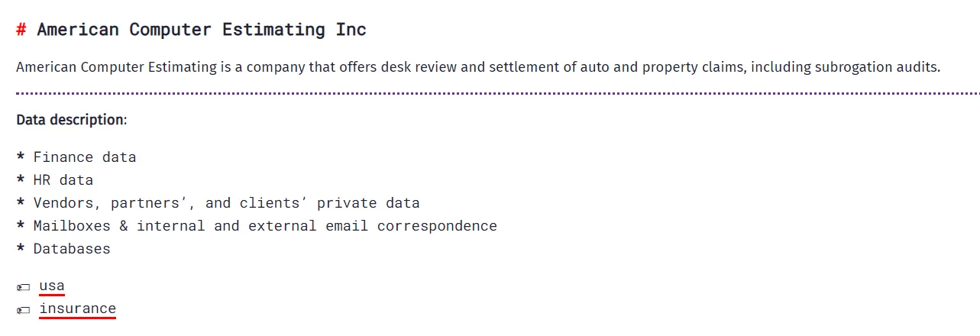Click the asterisk bullet before Mailboxes line
Image resolution: width=980 pixels, height=336 pixels.
pyautogui.click(x=21, y=227)
